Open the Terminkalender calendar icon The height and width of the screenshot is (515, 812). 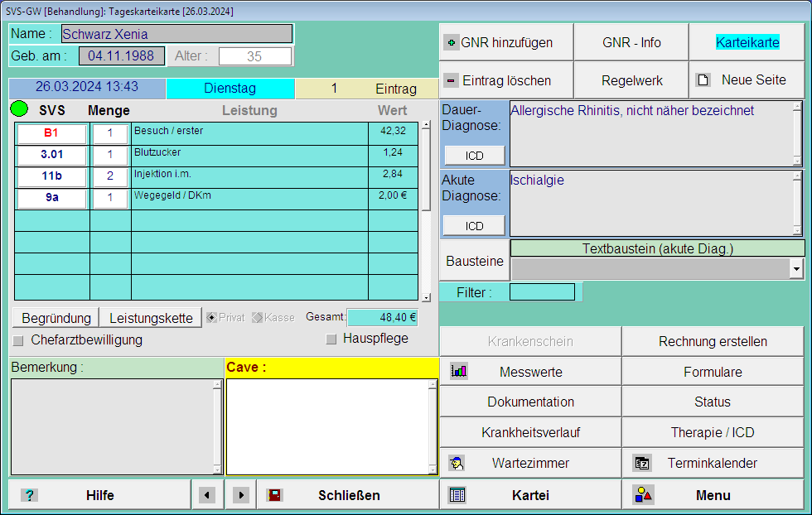click(x=641, y=463)
